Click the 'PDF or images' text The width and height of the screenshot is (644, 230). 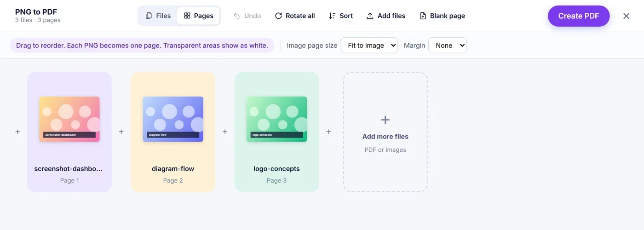[385, 150]
